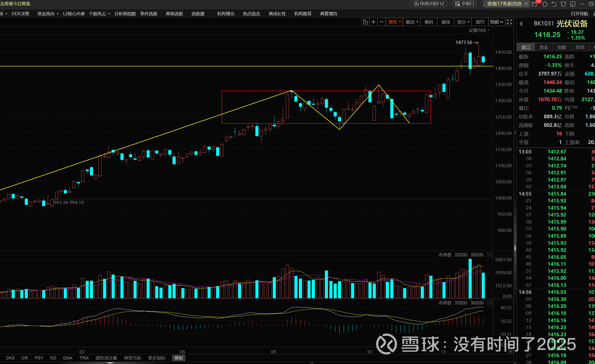Open skin theme shirt icon
Viewport: 595px width, 364px height.
(x=563, y=4)
